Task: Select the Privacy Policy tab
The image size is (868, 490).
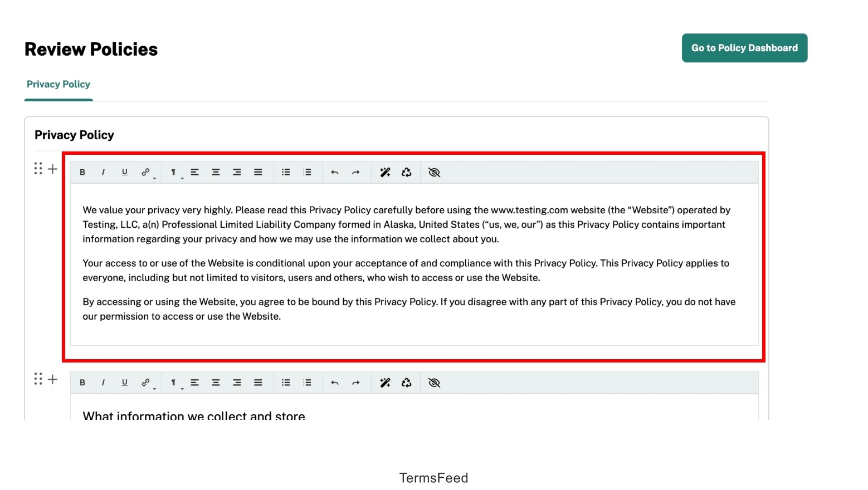Action: point(58,84)
